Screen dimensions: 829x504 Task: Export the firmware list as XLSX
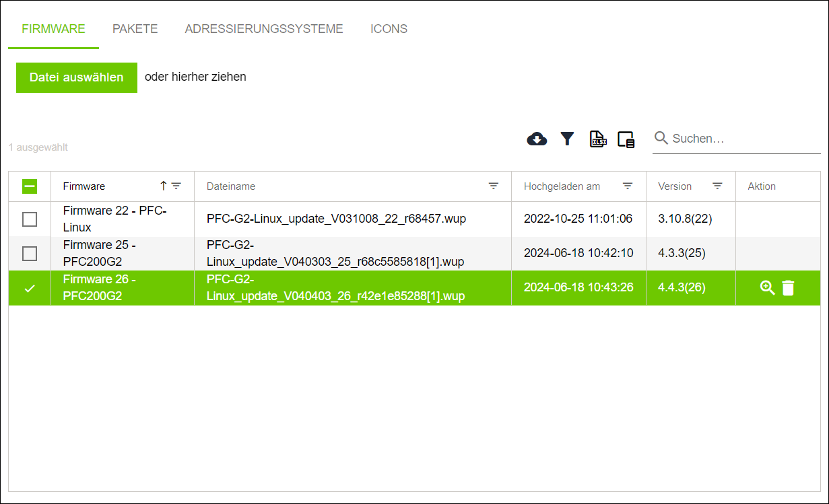click(598, 139)
